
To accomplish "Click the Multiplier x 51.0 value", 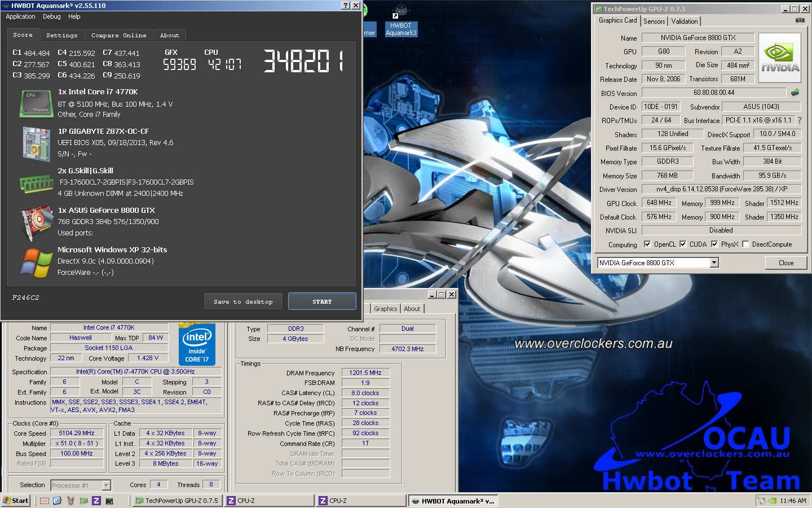I will point(77,443).
